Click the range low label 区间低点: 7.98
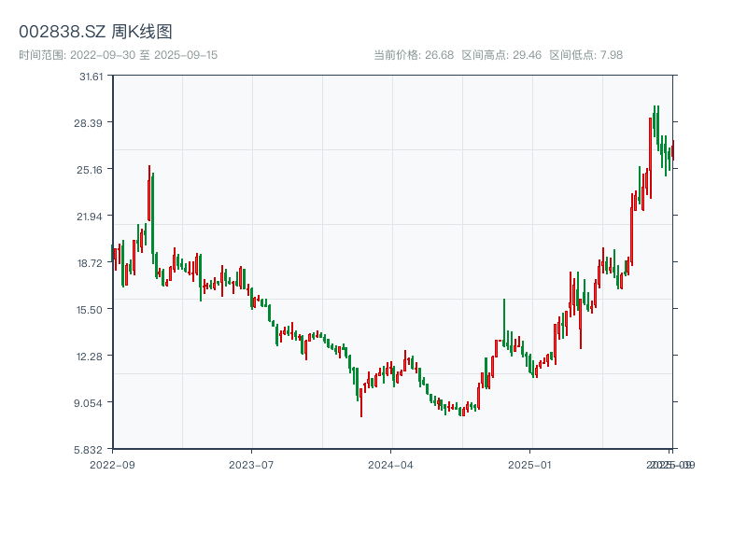747x560 pixels. pyautogui.click(x=586, y=55)
